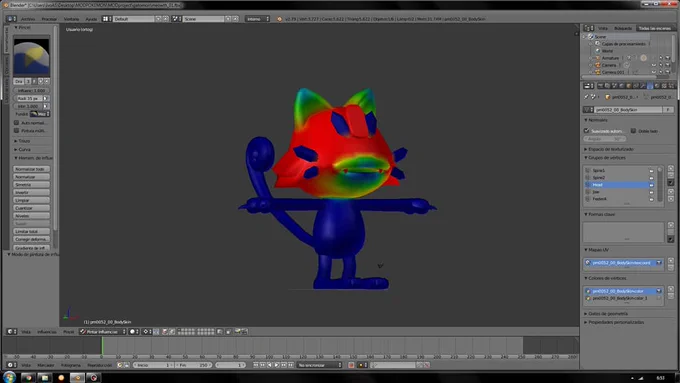Click the 'Cuantizar' button

click(x=31, y=208)
